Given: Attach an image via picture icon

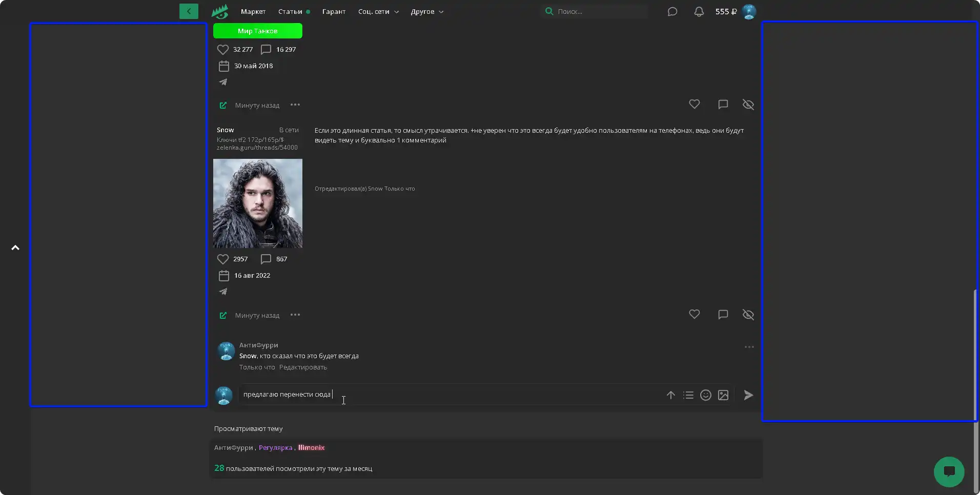Looking at the screenshot, I should pyautogui.click(x=723, y=395).
